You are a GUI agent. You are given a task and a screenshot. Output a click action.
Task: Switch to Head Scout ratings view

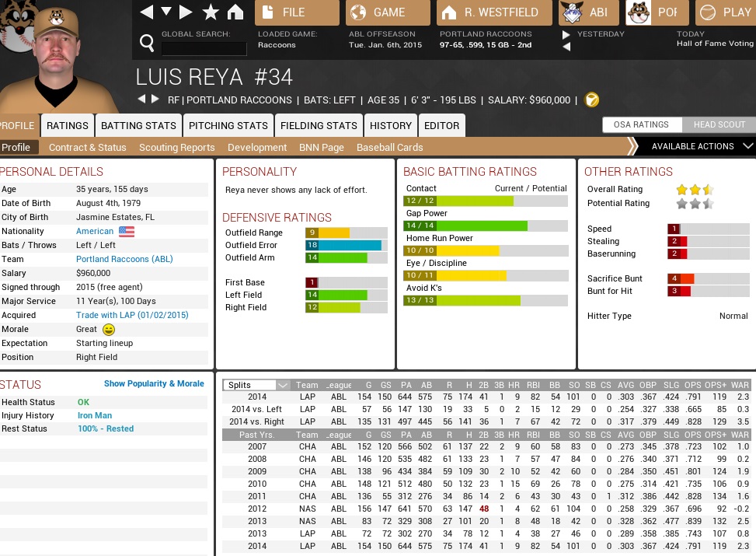tap(719, 124)
